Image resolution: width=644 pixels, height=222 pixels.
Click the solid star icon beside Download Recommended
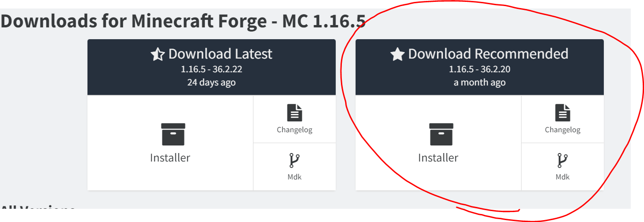pyautogui.click(x=397, y=54)
